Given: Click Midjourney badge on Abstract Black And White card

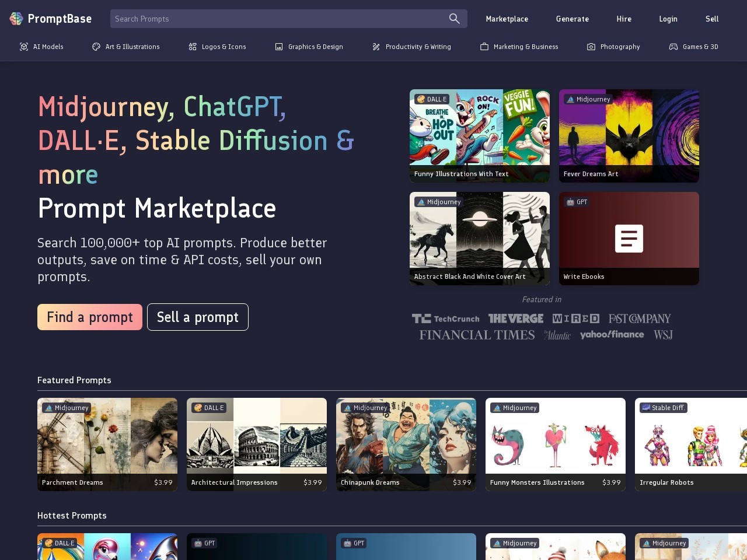Looking at the screenshot, I should [439, 202].
